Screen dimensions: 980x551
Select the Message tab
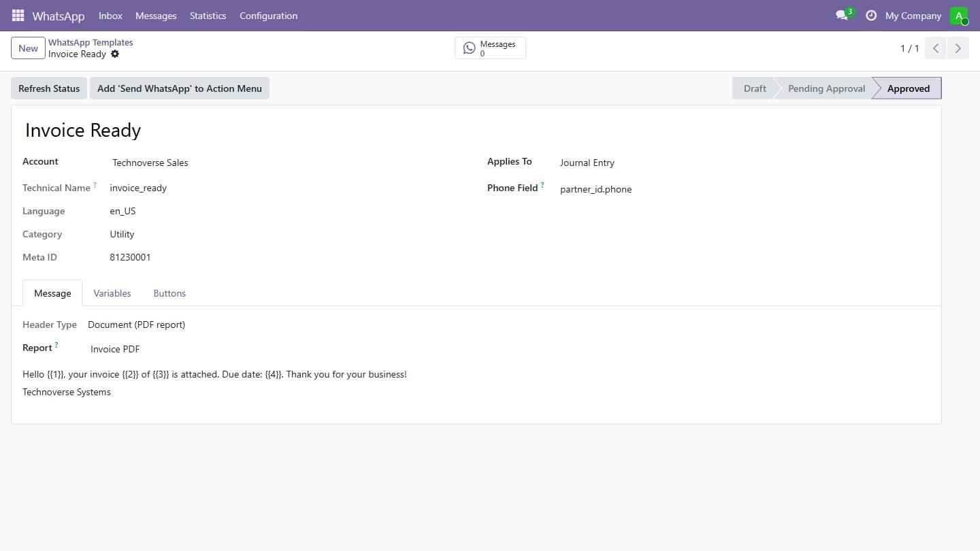pyautogui.click(x=52, y=293)
